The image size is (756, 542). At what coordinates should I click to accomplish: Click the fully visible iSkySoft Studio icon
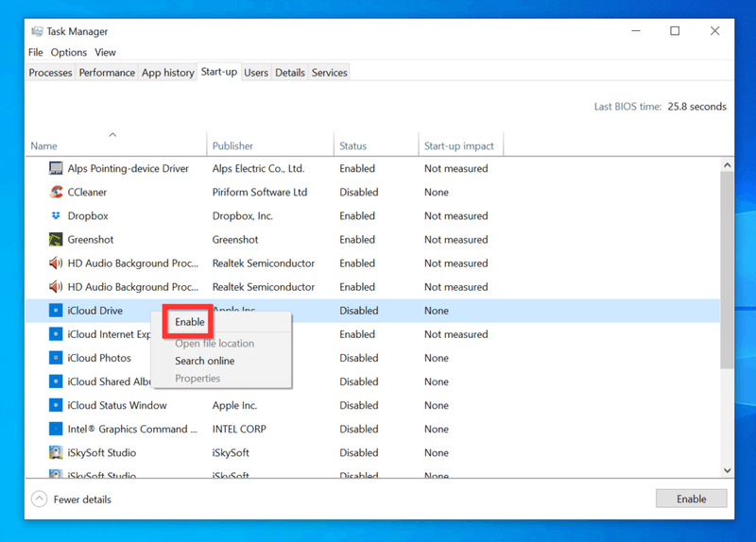[56, 452]
